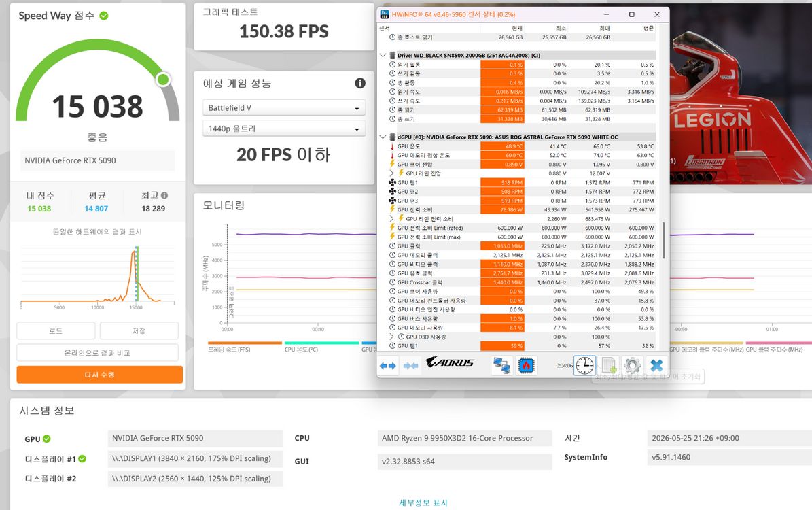Image resolution: width=812 pixels, height=510 pixels.
Task: Click clock icon of GPU 클럭 row
Action: 392,245
